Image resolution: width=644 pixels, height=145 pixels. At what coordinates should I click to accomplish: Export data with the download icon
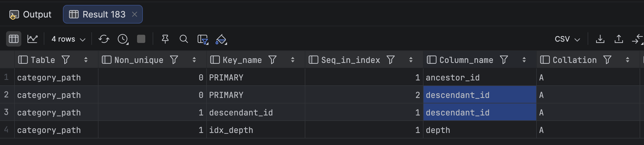[600, 39]
